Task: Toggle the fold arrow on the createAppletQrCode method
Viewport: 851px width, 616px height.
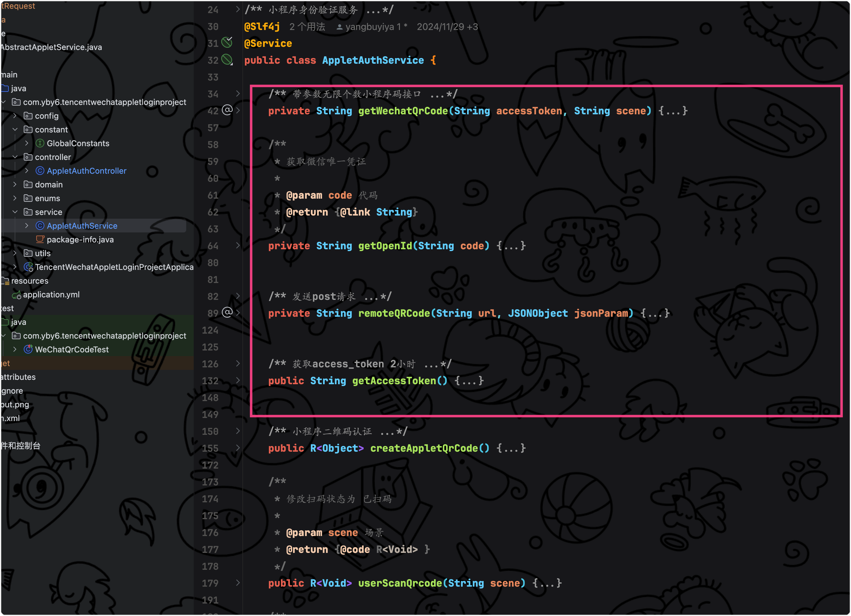Action: tap(238, 448)
